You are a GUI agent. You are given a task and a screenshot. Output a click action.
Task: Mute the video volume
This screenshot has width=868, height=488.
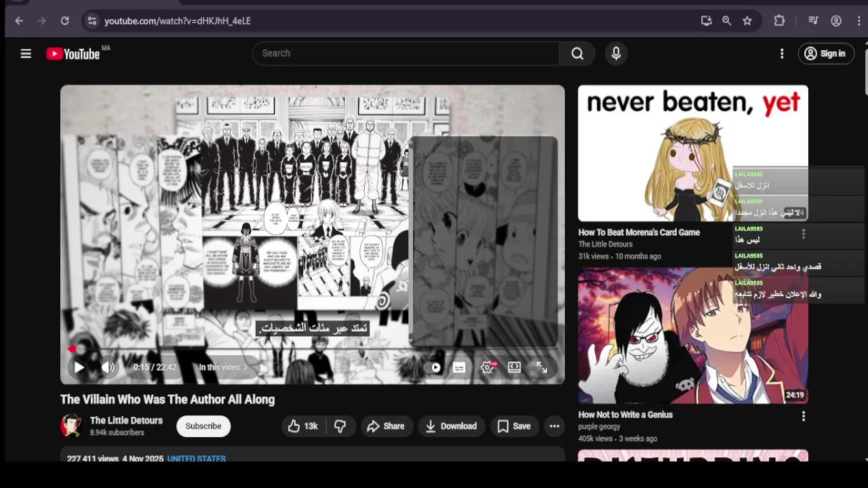[x=108, y=367]
